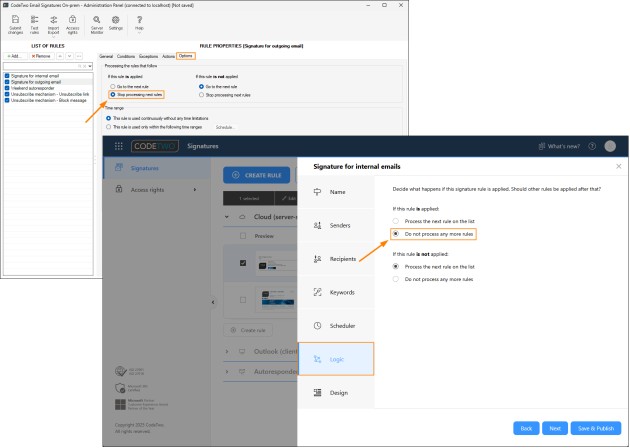
Task: Open Import/Export in the toolbar
Action: (53, 25)
